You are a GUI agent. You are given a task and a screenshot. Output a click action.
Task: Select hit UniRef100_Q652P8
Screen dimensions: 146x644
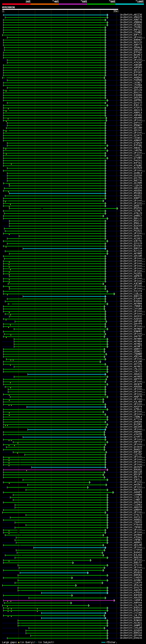[x=131, y=98]
